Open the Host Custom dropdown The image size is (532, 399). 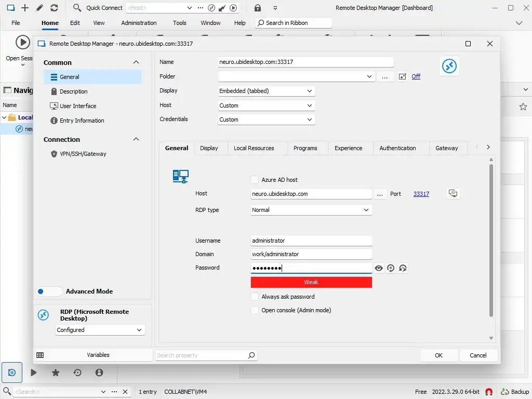267,105
